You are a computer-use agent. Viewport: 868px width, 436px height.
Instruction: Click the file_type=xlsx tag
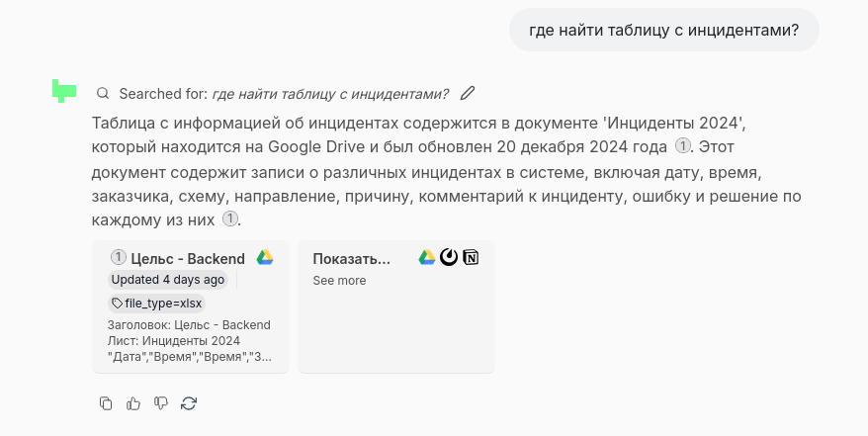pos(156,304)
